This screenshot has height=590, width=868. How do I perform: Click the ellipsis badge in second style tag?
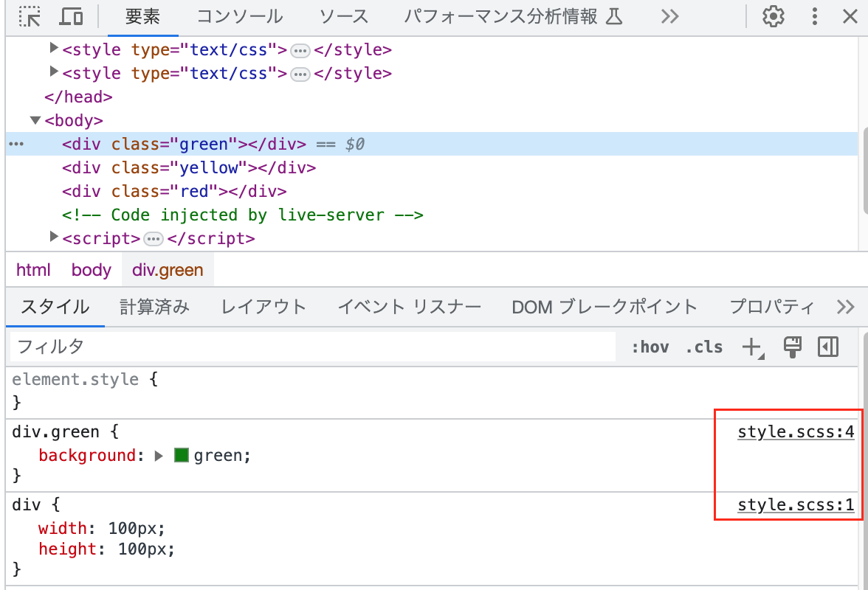(300, 74)
